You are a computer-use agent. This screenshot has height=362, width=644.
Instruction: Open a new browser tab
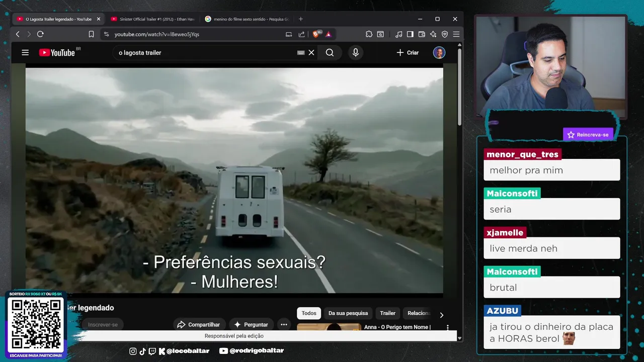[x=301, y=19]
